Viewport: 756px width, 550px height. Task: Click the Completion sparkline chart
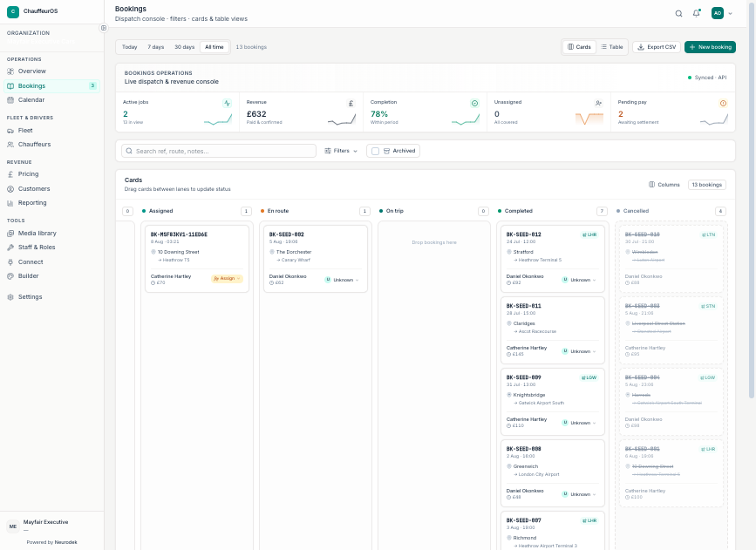pyautogui.click(x=466, y=119)
